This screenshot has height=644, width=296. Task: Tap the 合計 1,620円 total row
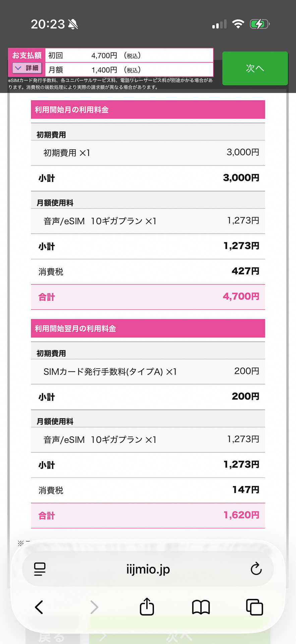(148, 516)
